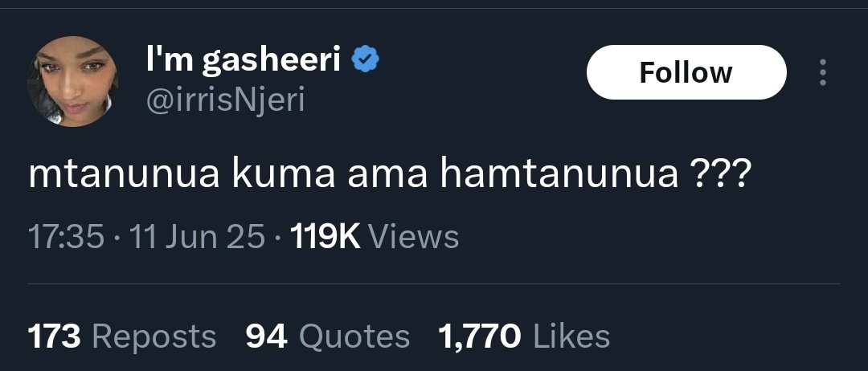Show the Likes list
This screenshot has height=371, width=868.
[x=571, y=336]
